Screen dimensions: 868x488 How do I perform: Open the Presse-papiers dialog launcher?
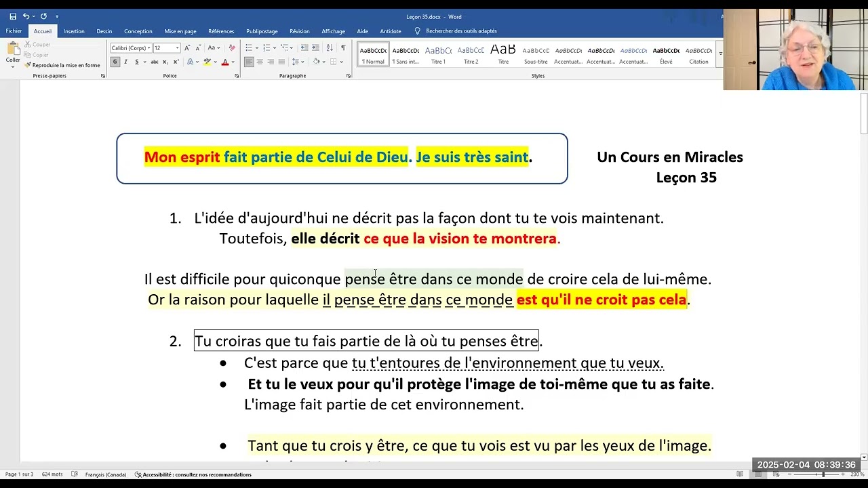[103, 76]
